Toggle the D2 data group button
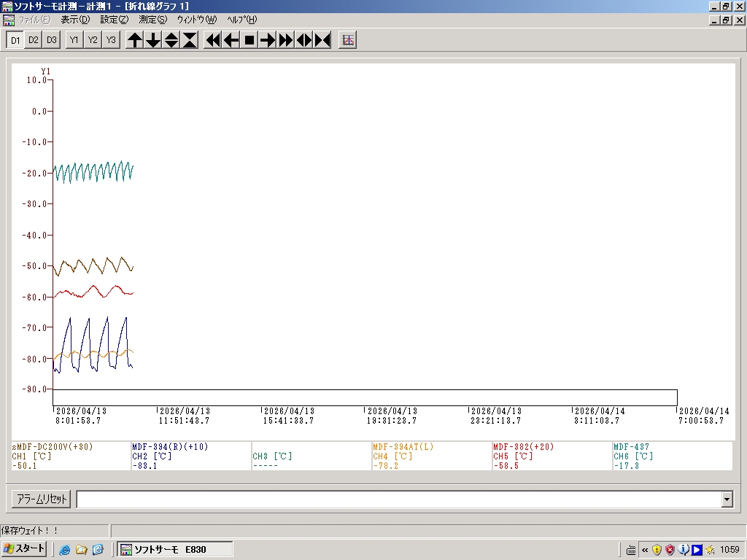 [34, 40]
